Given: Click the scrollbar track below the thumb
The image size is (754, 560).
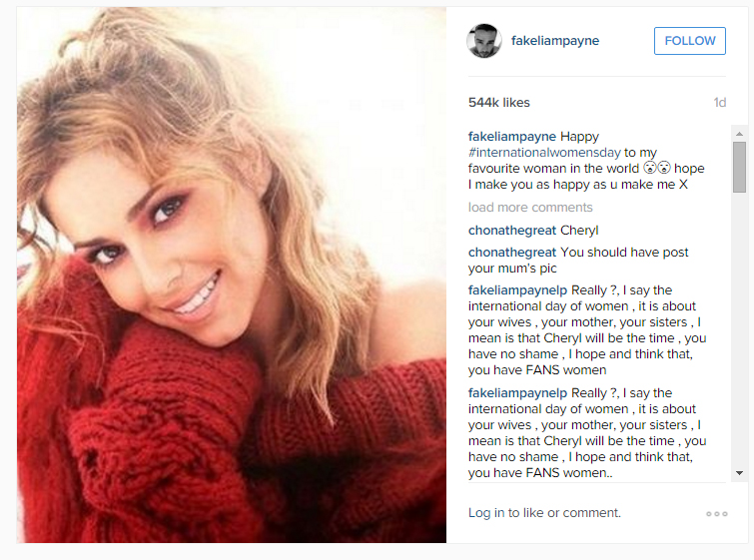Looking at the screenshot, I should (739, 329).
